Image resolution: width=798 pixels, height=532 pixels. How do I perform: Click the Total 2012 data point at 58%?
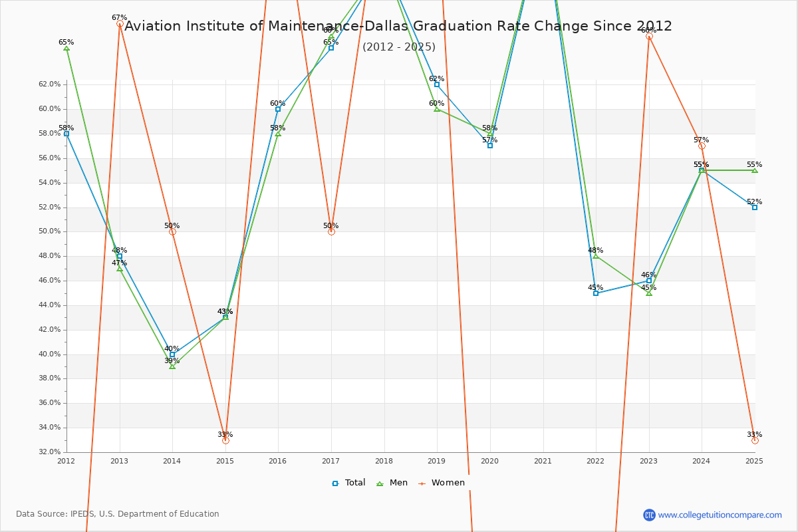[x=66, y=134]
